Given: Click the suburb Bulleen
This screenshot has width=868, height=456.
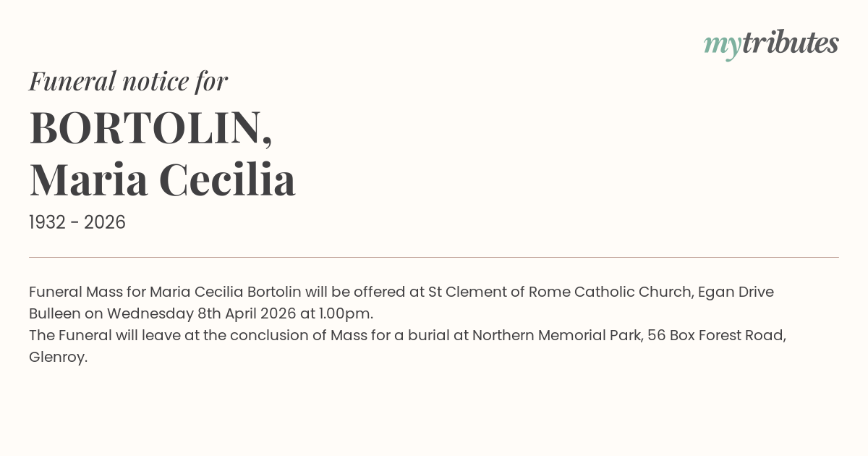Looking at the screenshot, I should [54, 314].
